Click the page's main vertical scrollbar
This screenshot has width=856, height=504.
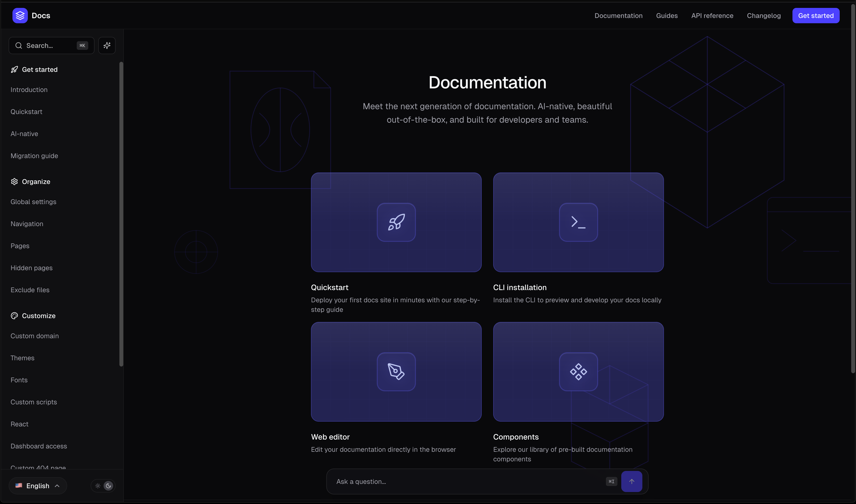[853, 189]
